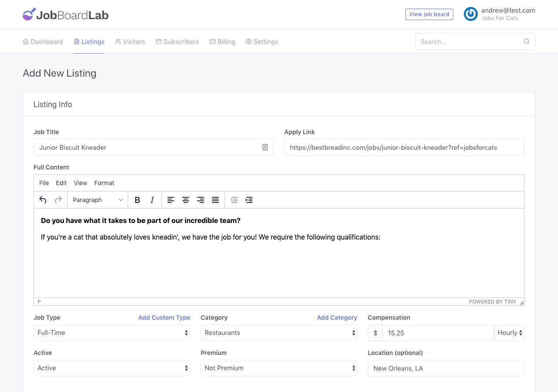558x392 pixels.
Task: Change the Hourly compensation period dropdown
Action: 509,333
